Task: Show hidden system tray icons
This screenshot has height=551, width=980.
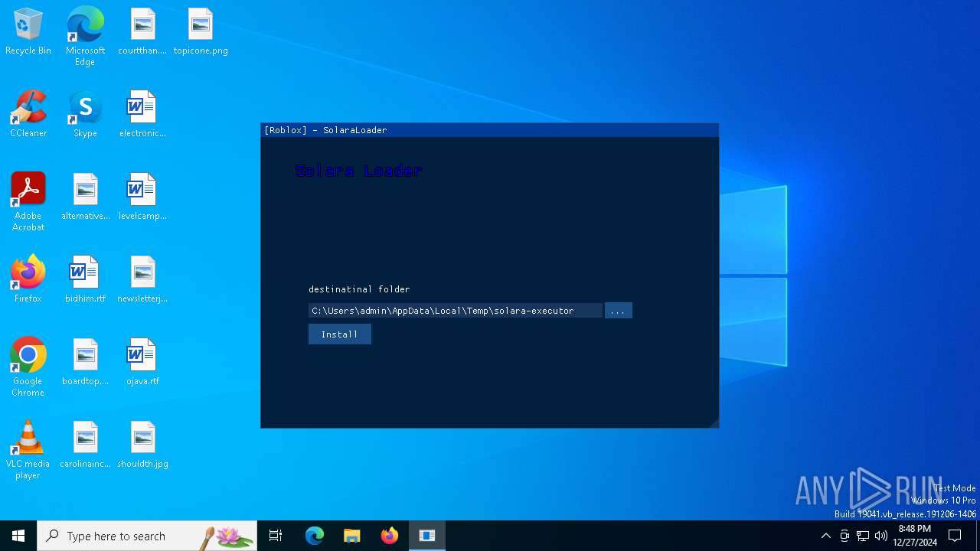Action: point(825,536)
